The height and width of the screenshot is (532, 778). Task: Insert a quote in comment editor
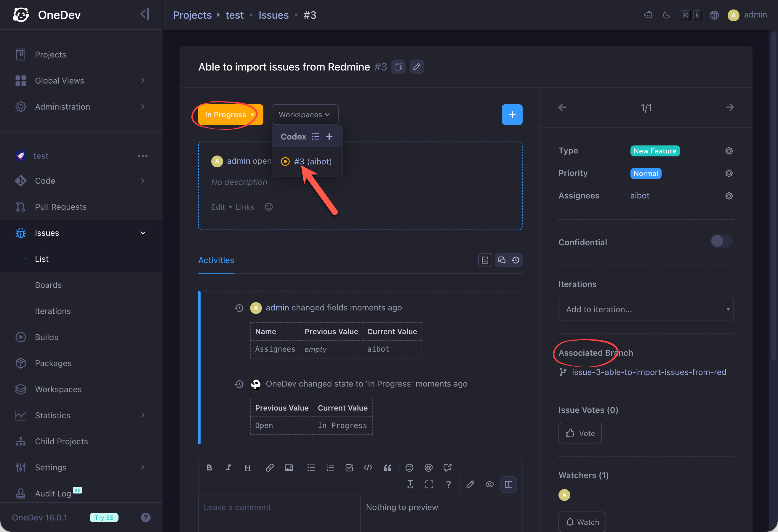[387, 467]
